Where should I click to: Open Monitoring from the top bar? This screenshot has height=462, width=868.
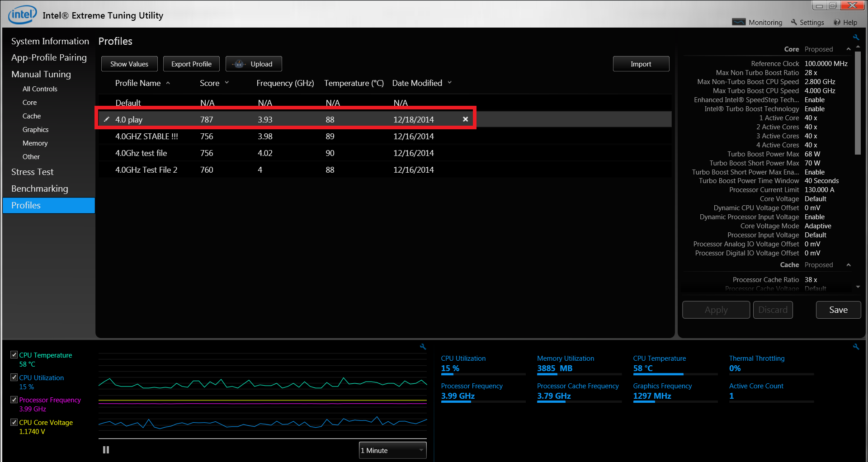pos(757,22)
